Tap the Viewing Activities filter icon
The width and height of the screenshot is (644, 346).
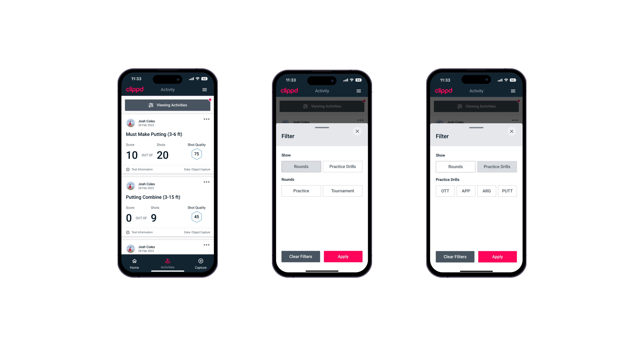[150, 105]
